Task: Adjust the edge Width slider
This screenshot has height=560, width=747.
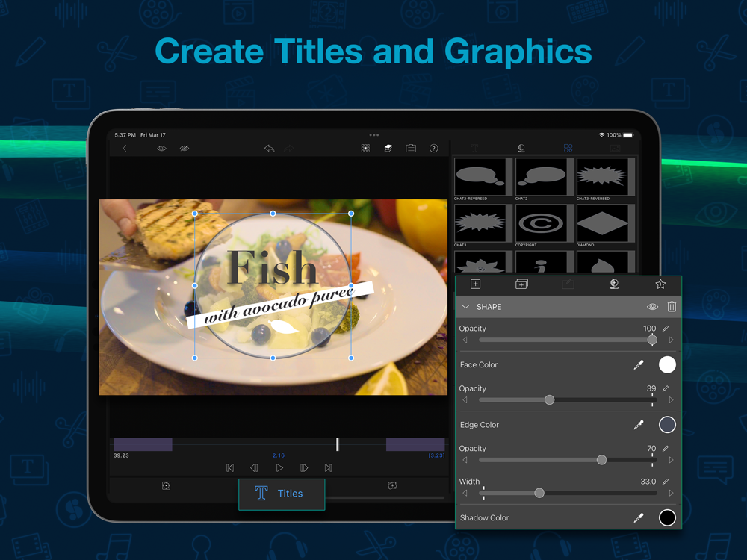Action: pyautogui.click(x=539, y=494)
